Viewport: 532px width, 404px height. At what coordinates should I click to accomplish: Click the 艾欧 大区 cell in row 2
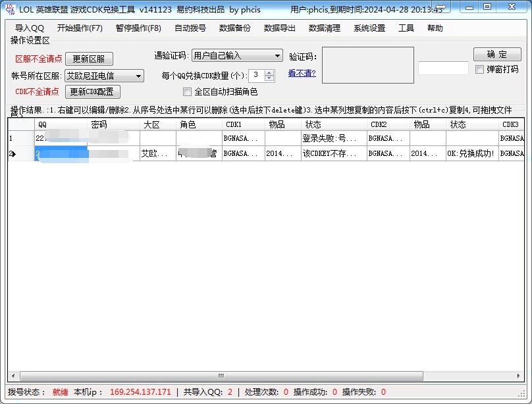(158, 153)
